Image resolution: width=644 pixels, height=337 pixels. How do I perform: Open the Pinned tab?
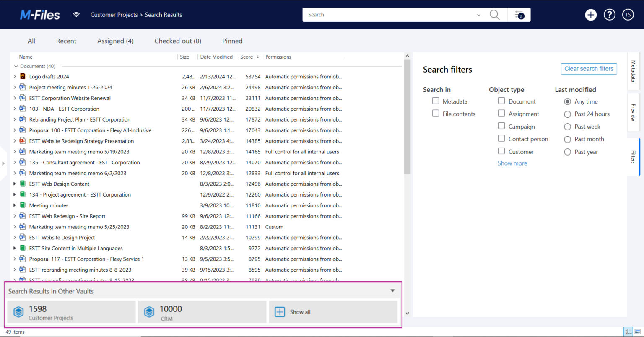[232, 41]
